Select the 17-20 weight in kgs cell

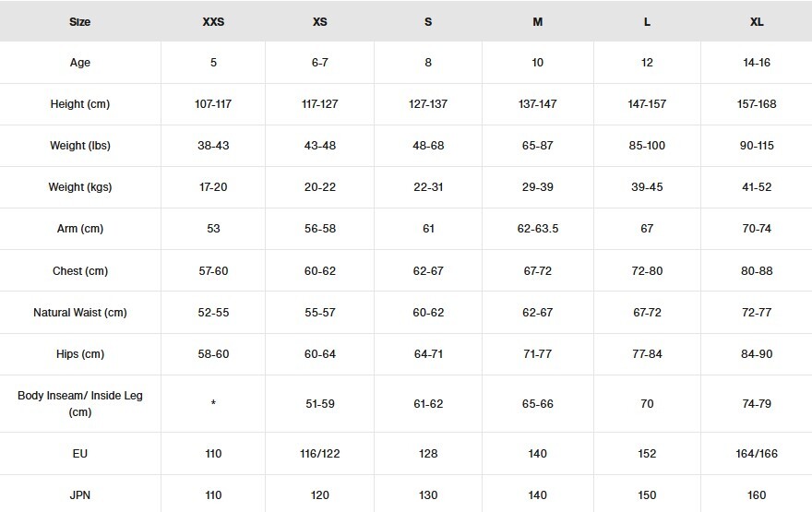coord(213,187)
